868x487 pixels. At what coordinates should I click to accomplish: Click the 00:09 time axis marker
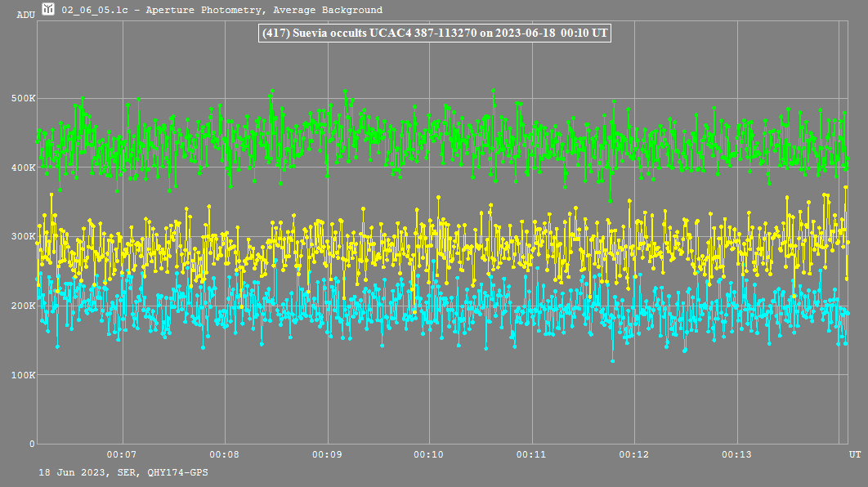pyautogui.click(x=326, y=453)
